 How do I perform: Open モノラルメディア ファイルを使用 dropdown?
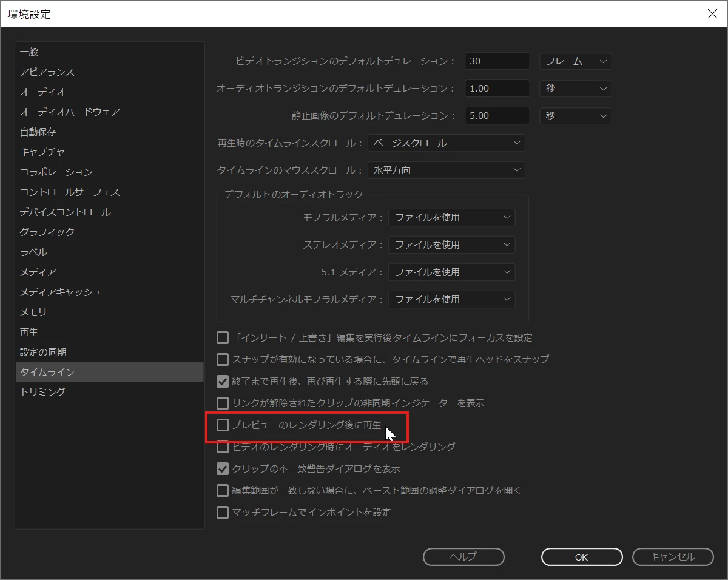[452, 218]
